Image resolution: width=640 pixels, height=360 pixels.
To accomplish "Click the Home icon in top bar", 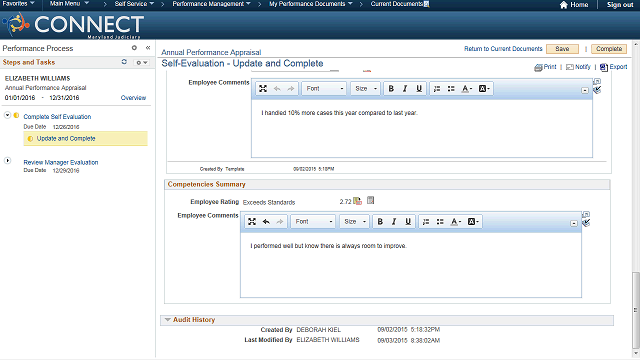I will pos(564,5).
